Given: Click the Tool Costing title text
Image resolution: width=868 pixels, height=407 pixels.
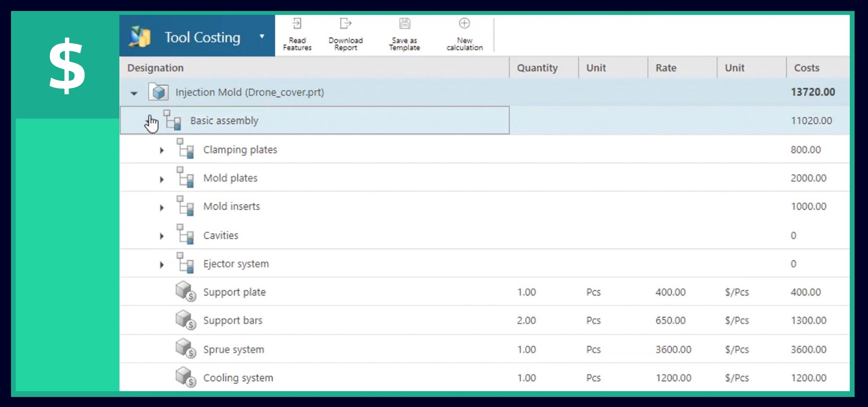Looking at the screenshot, I should pos(202,37).
